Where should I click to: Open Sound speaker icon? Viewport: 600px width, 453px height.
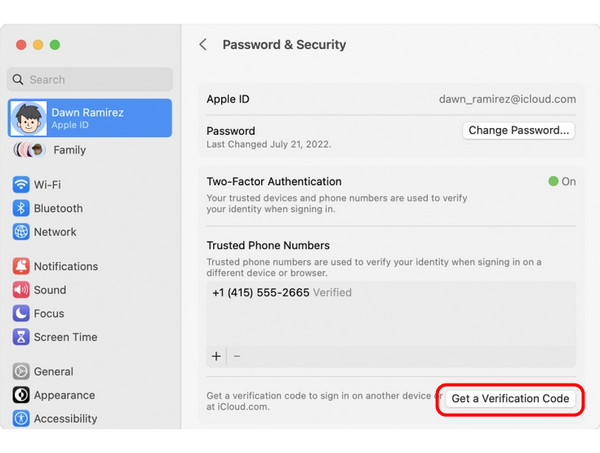coord(21,290)
